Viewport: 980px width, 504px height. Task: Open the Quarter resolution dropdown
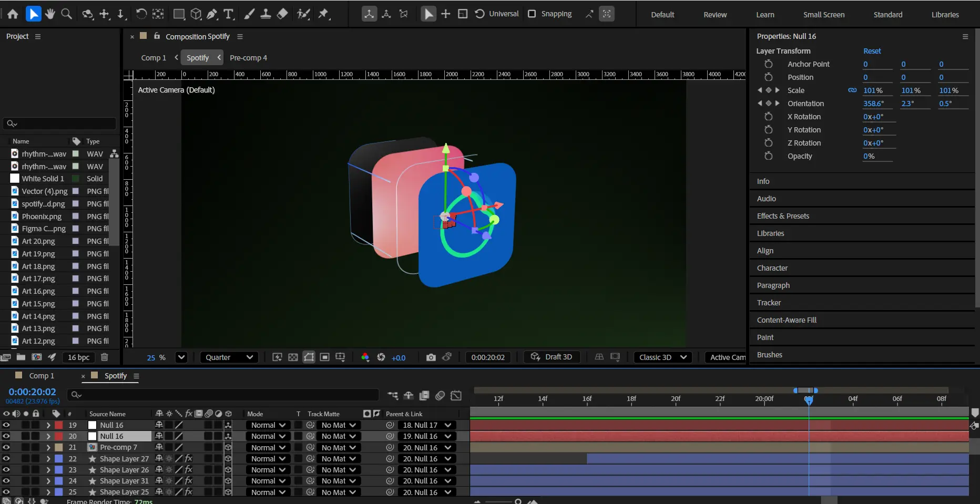(x=229, y=357)
